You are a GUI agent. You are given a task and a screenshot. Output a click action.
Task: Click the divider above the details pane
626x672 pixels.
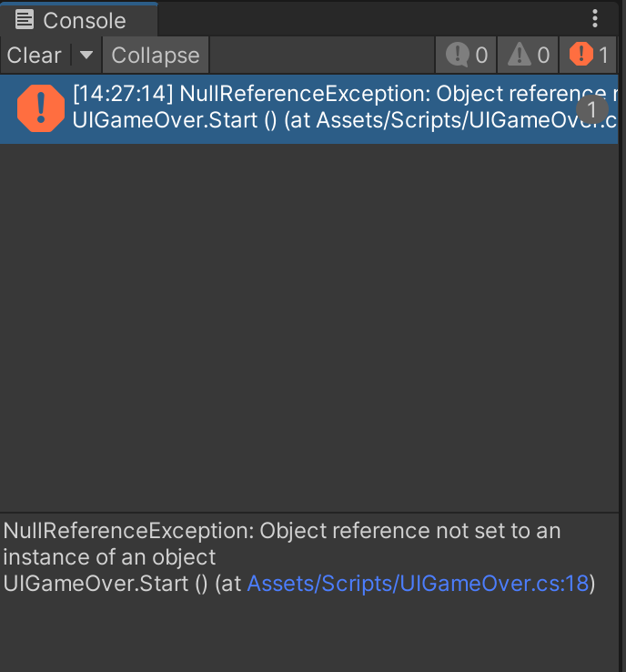click(x=309, y=513)
